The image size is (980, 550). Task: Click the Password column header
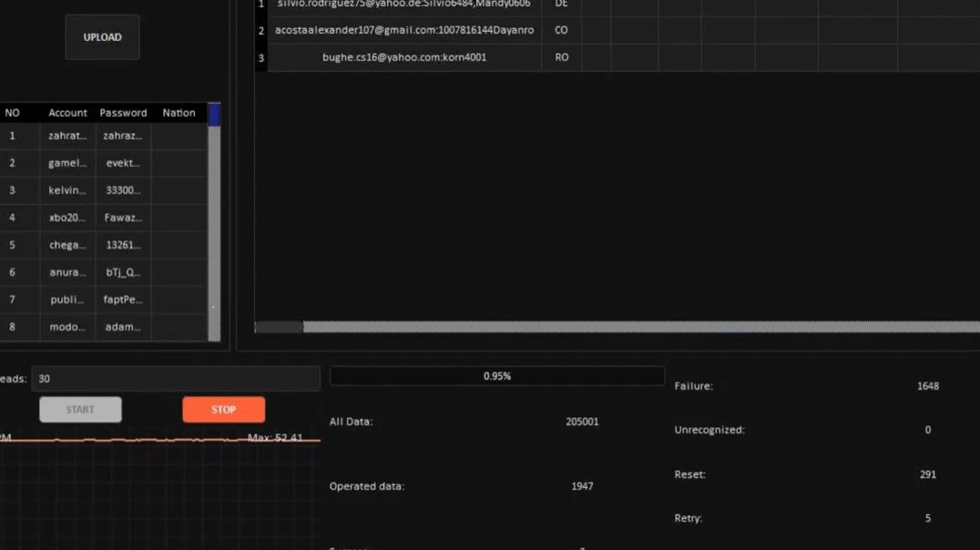point(123,112)
